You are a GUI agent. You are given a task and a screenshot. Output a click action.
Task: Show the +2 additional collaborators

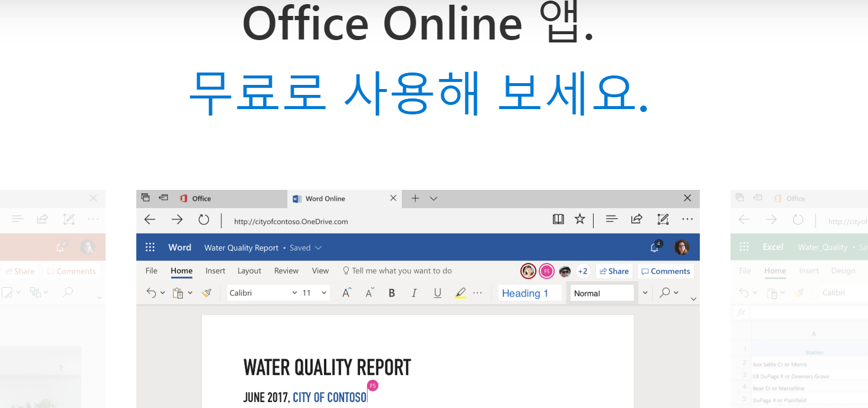coord(583,271)
